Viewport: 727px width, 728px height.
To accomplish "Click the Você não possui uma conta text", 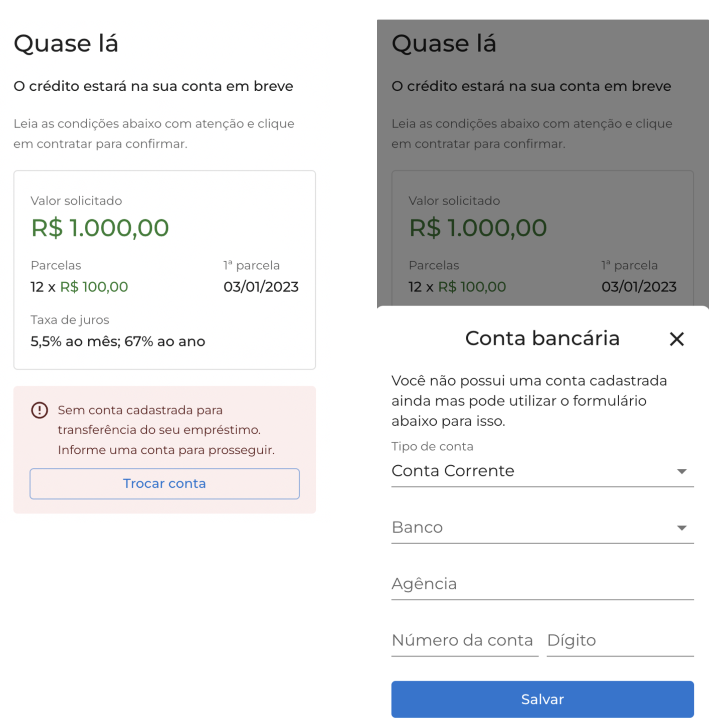I will pyautogui.click(x=529, y=401).
